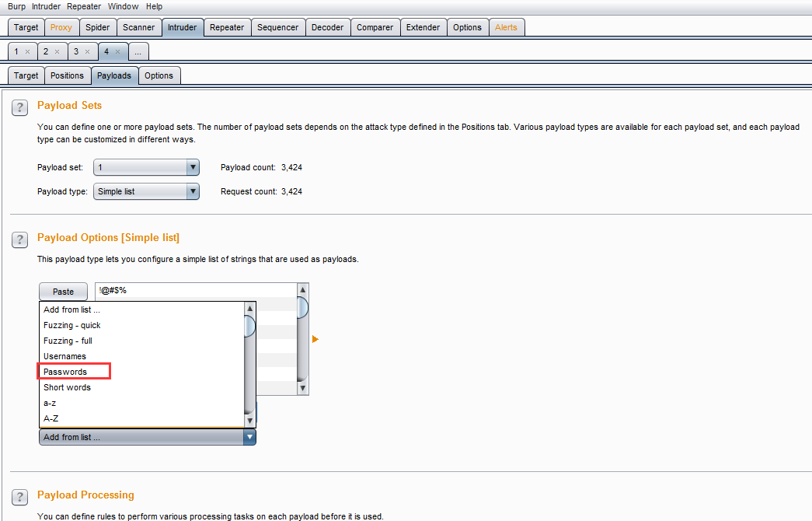This screenshot has height=521, width=812.
Task: Switch to main Options tab
Action: [467, 27]
